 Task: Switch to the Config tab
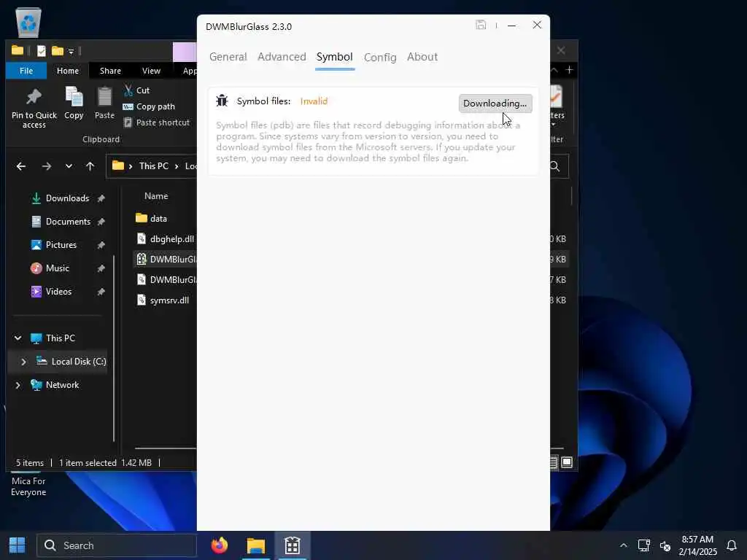[x=379, y=57]
